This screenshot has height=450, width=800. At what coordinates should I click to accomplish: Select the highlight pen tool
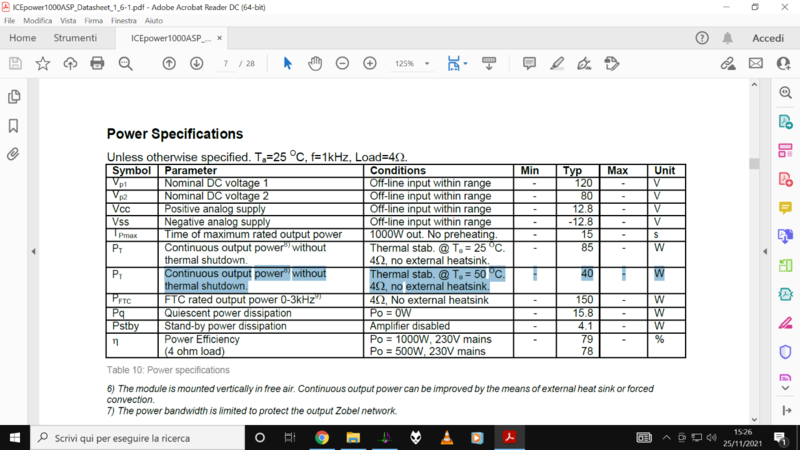tap(557, 63)
